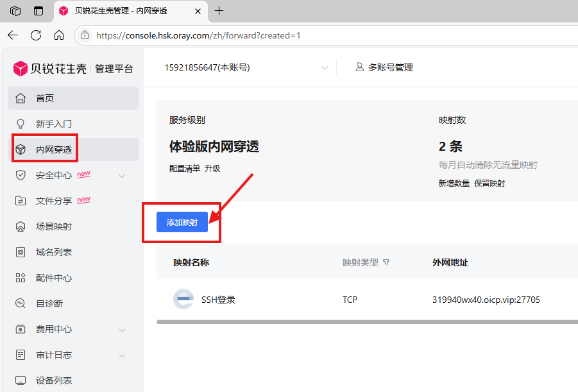578x392 pixels.
Task: Toggle the vertical tabs icon
Action: 38,11
